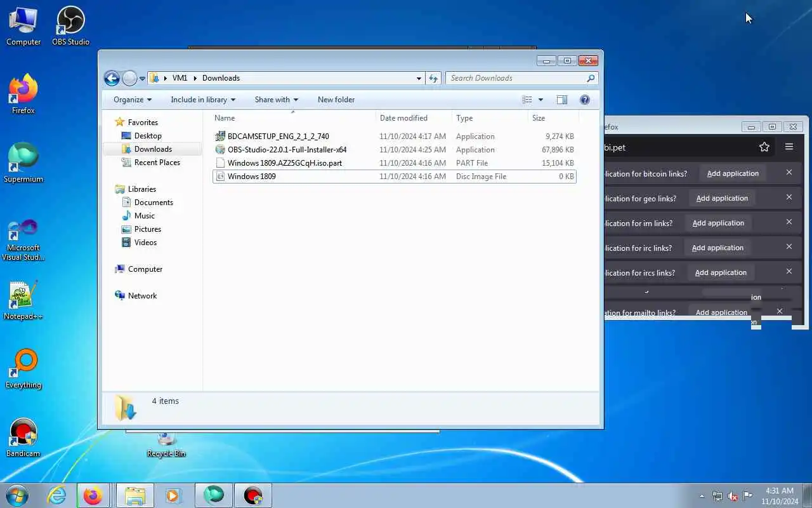Open the Organize dropdown menu
Viewport: 812px width, 508px height.
(133, 100)
